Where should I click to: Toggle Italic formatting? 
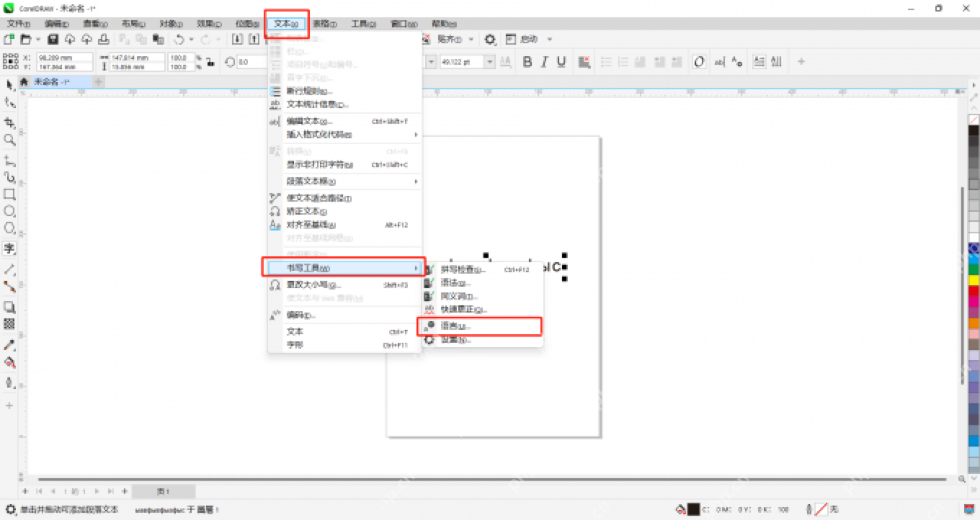[544, 62]
